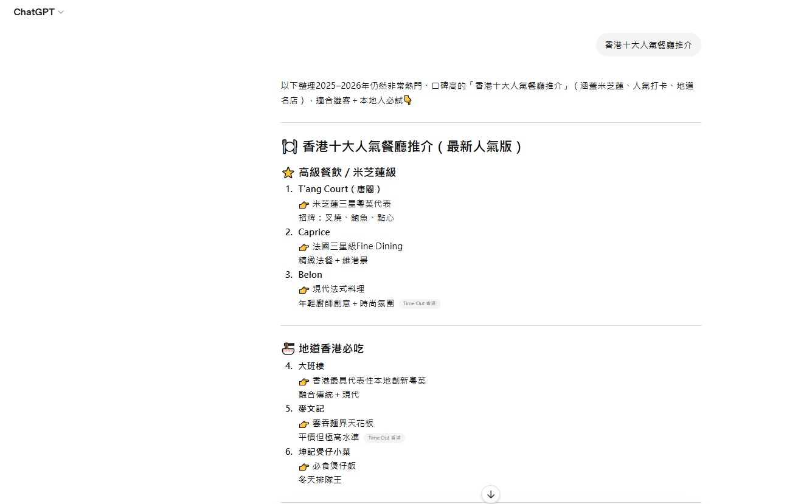Click the intro paragraph starting 以下整理2025–2026年

tap(487, 93)
